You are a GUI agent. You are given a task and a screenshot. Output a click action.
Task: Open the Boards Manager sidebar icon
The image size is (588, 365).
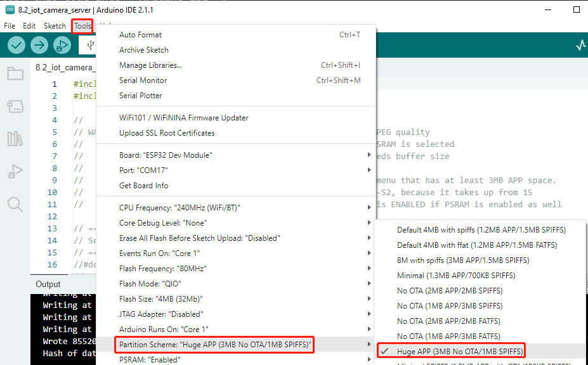click(15, 106)
